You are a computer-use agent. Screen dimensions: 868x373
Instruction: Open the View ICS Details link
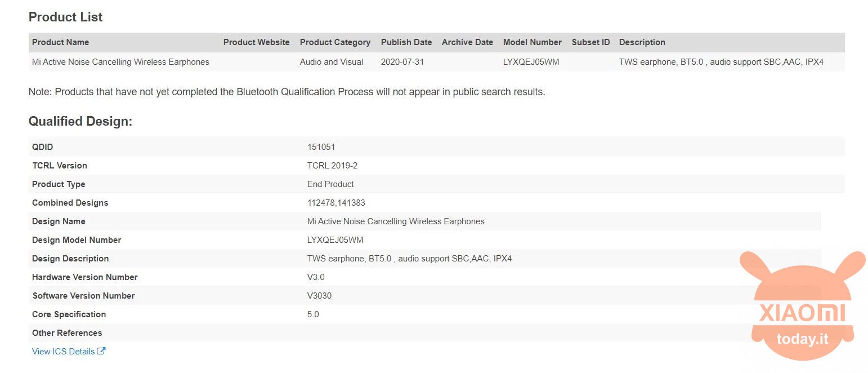click(x=69, y=351)
